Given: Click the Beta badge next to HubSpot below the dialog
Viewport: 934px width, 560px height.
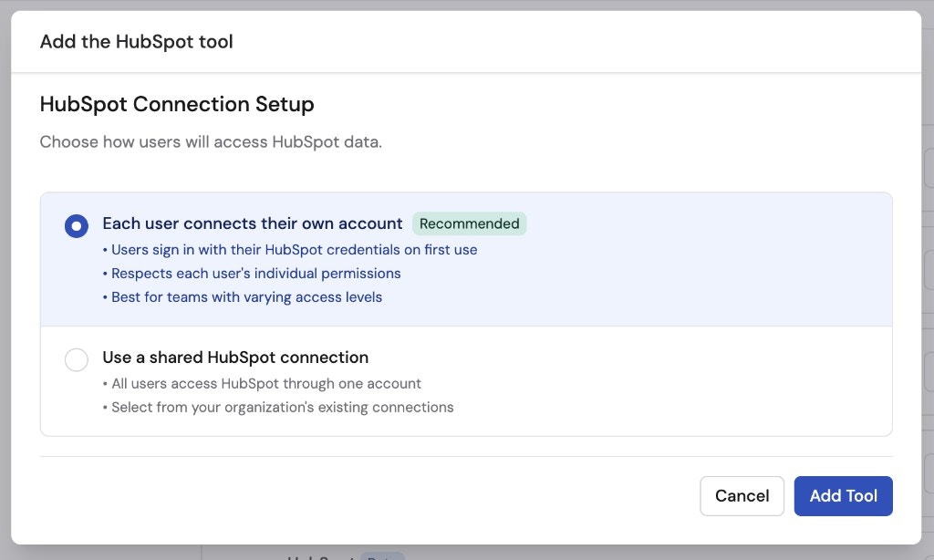Looking at the screenshot, I should (x=381, y=555).
